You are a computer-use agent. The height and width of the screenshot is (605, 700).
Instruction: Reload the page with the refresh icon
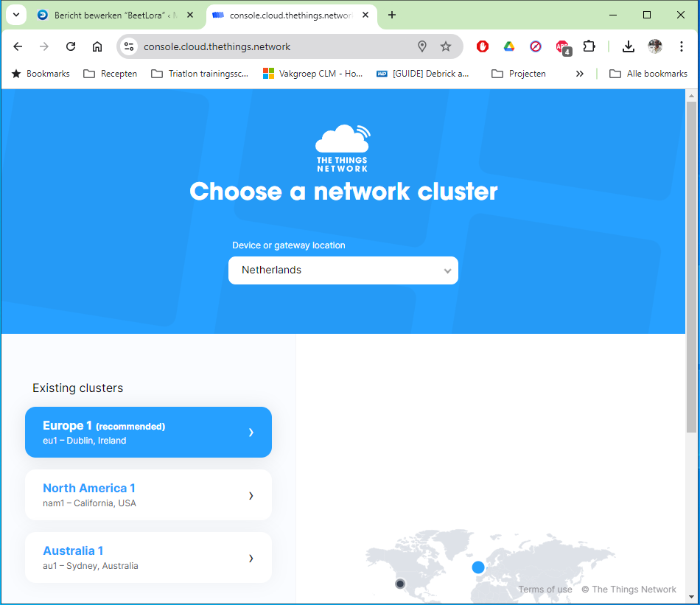[x=71, y=46]
